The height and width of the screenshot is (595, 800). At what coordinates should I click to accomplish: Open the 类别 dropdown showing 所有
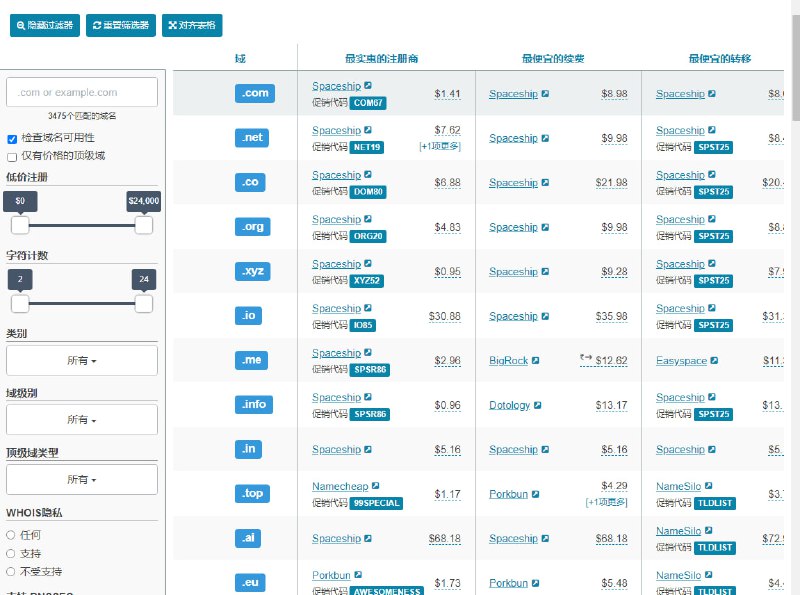click(81, 359)
